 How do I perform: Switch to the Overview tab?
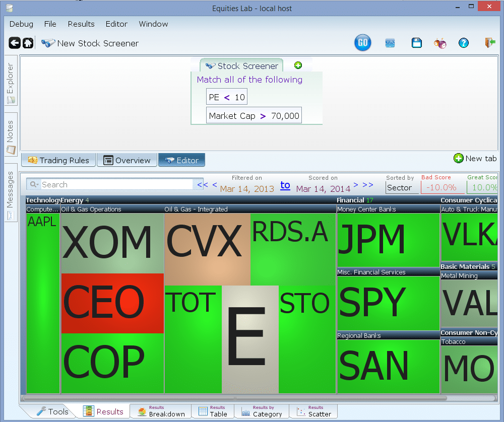(x=127, y=160)
